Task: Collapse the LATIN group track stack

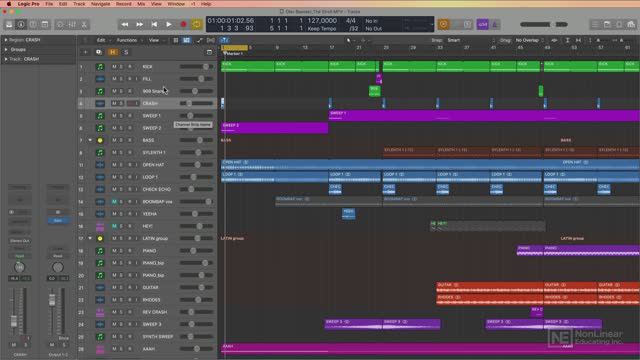Action: pyautogui.click(x=90, y=238)
